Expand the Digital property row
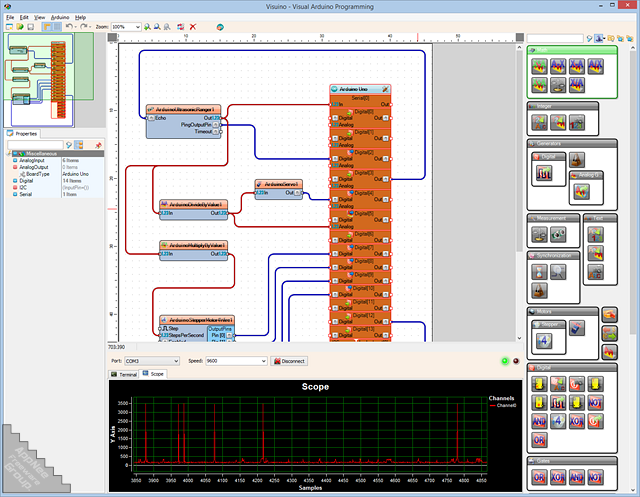The width and height of the screenshot is (640, 497). coord(15,181)
